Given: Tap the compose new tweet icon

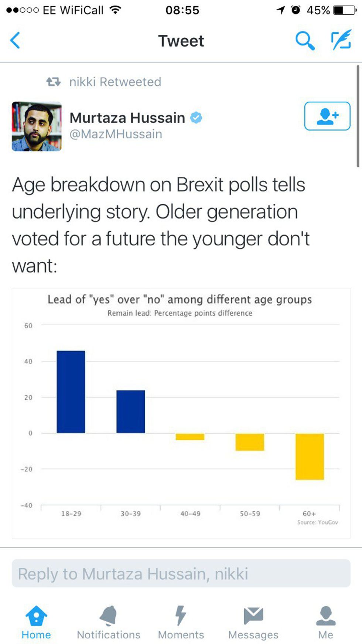Looking at the screenshot, I should point(341,40).
